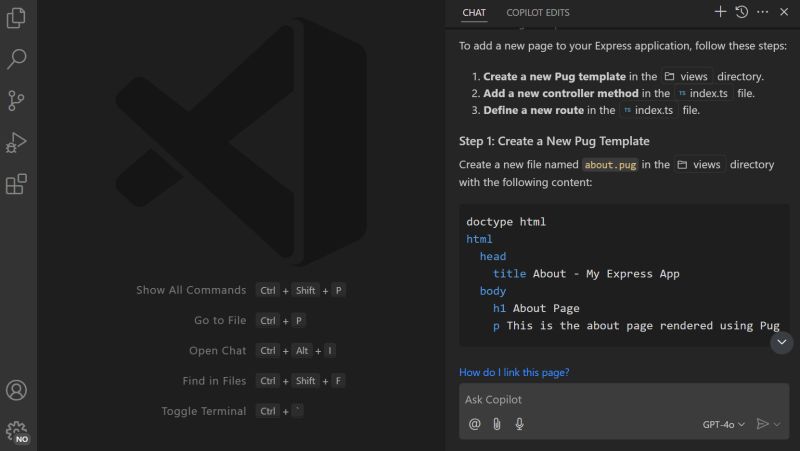Open Source Control view
This screenshot has height=451, width=800.
[x=16, y=101]
